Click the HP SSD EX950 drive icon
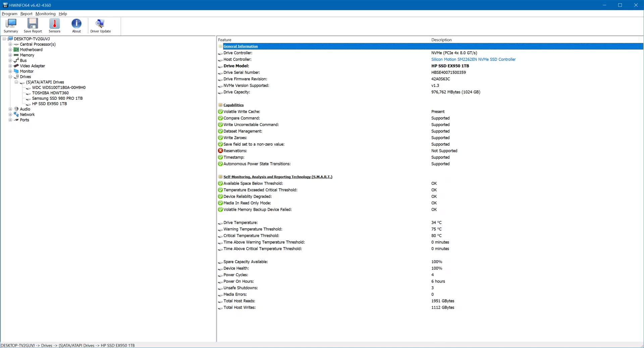The height and width of the screenshot is (348, 644). 29,104
